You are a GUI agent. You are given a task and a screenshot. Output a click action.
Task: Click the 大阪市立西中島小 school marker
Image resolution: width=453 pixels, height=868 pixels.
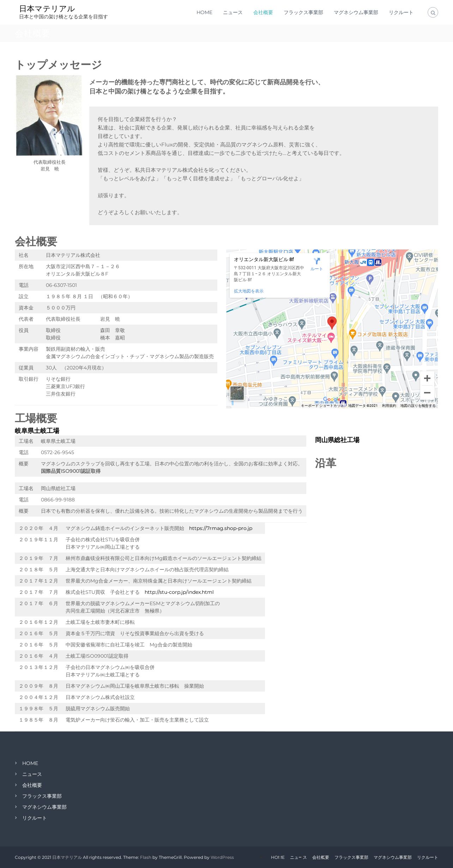[x=277, y=333]
